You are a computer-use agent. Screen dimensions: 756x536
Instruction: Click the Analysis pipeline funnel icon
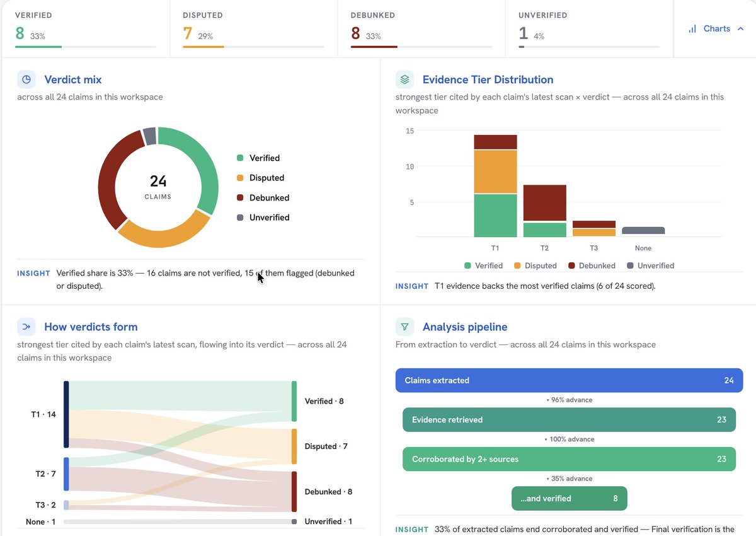(x=404, y=327)
